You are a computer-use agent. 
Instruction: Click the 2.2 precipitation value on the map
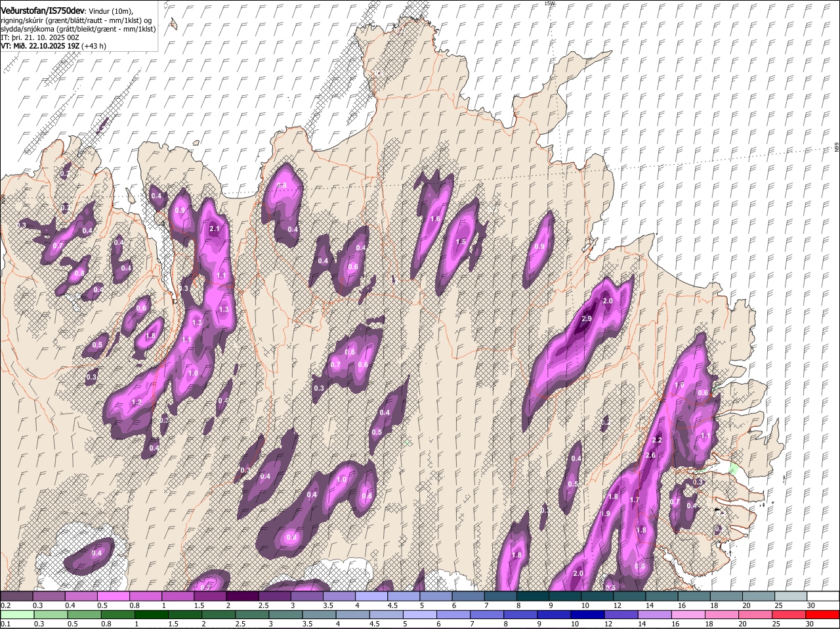coord(657,440)
